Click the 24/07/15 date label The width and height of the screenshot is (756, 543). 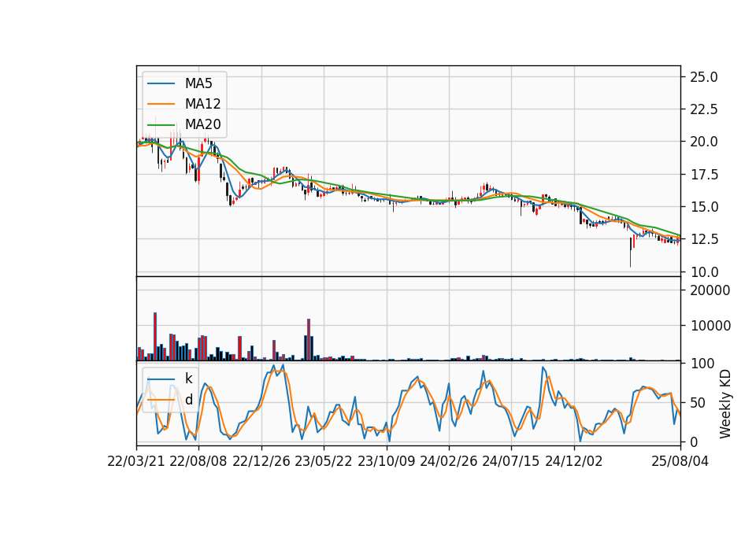pos(510,462)
